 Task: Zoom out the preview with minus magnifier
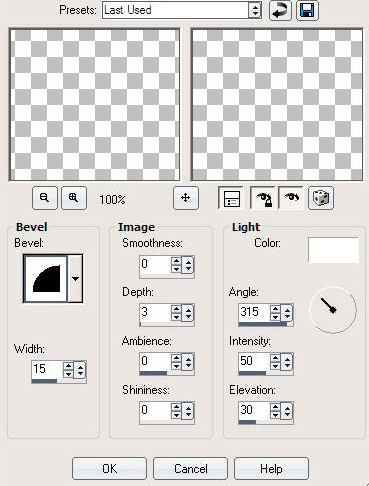point(45,198)
